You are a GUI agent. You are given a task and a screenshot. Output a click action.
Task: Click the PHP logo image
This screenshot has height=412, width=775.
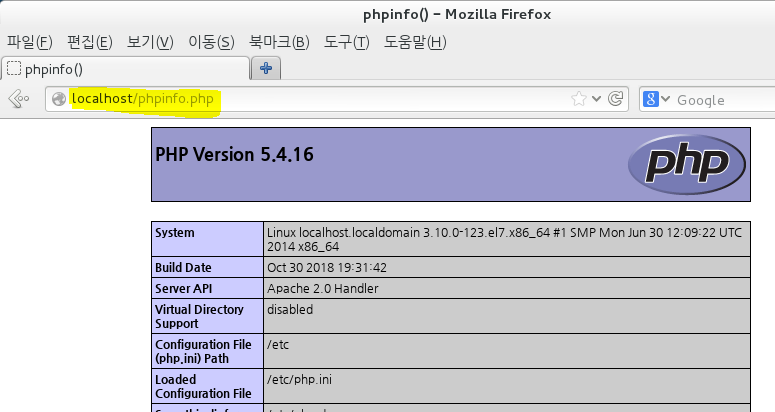[687, 164]
